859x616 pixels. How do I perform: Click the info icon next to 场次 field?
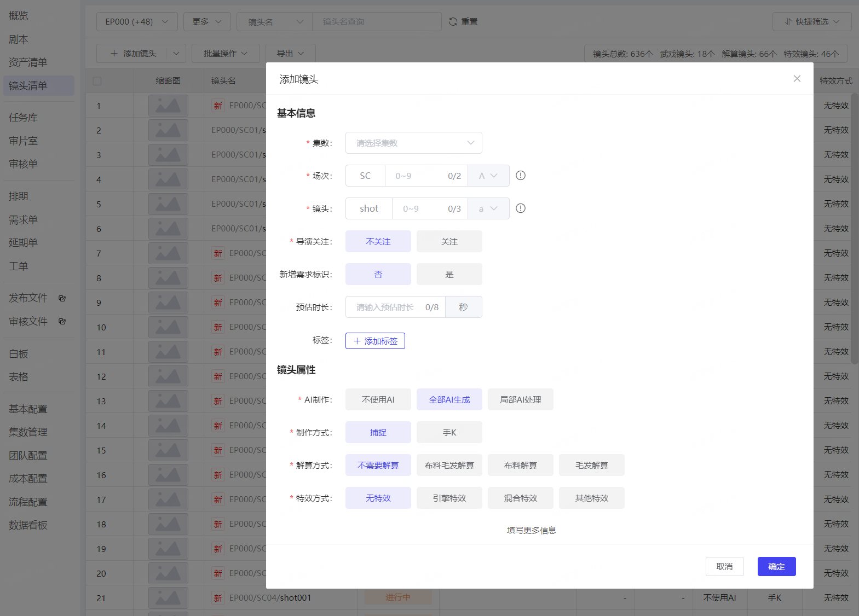[x=521, y=176]
